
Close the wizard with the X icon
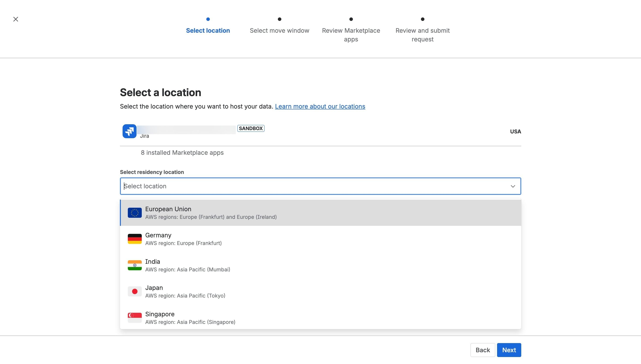15,19
